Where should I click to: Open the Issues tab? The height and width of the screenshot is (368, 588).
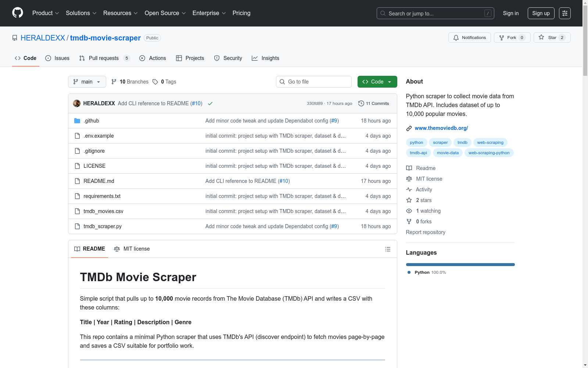pos(57,58)
